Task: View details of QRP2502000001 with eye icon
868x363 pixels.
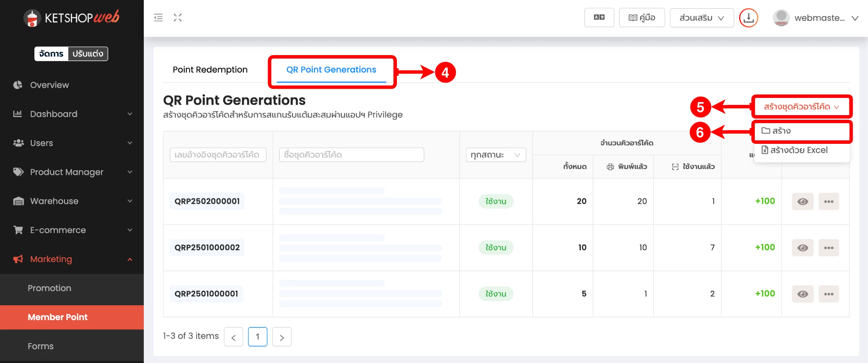Action: pos(803,202)
